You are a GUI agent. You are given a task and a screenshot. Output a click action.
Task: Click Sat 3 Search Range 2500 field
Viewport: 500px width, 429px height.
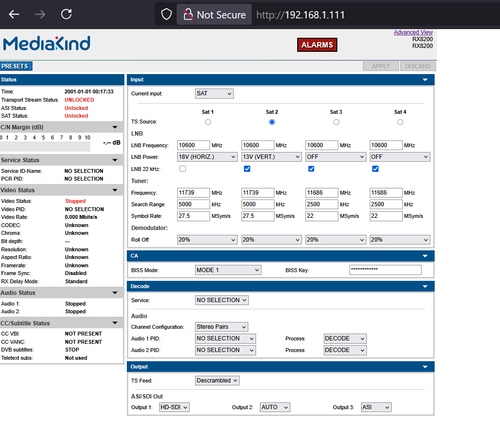click(x=322, y=204)
